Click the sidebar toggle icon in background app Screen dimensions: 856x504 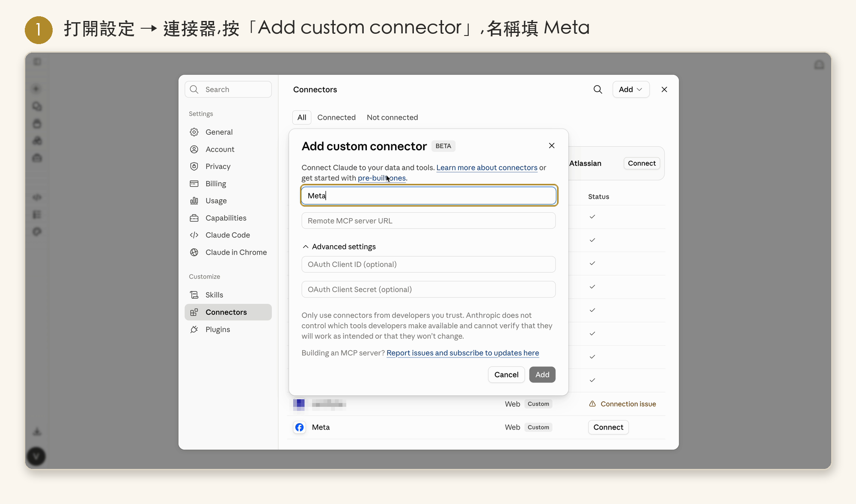pos(37,62)
